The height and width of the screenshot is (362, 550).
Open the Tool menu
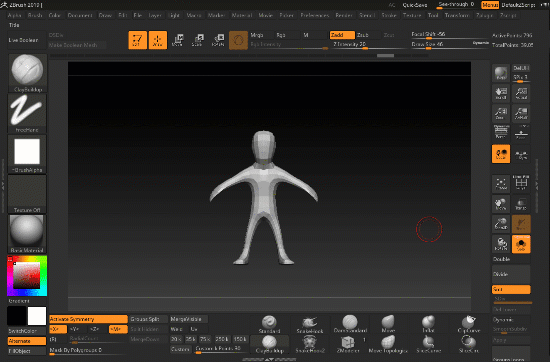point(433,15)
